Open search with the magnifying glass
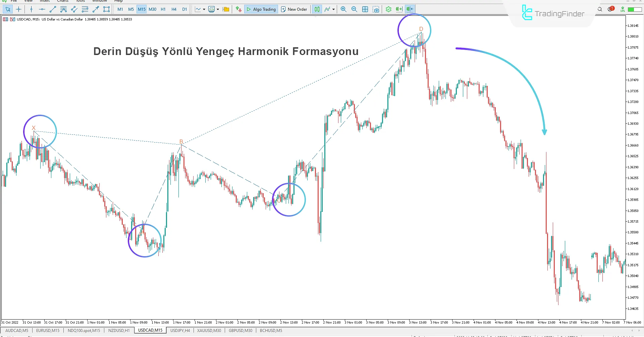Screen dimensions: 644x337 point(600,9)
